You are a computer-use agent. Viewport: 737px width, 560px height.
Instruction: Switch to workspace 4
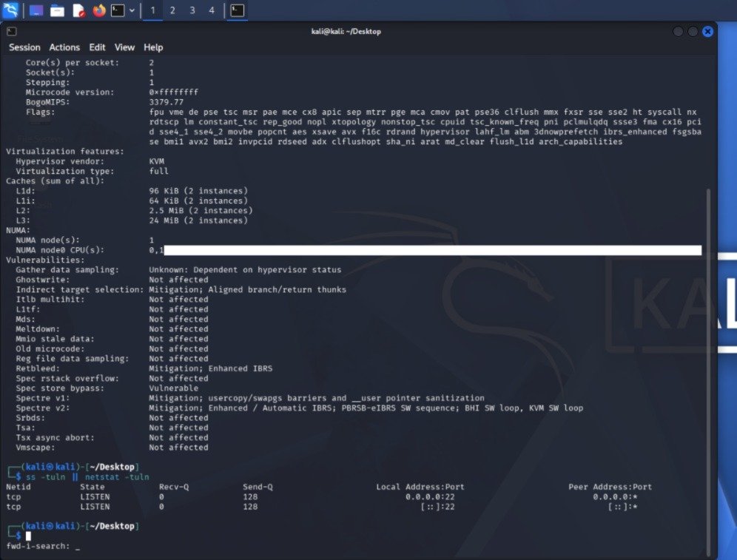pos(212,10)
